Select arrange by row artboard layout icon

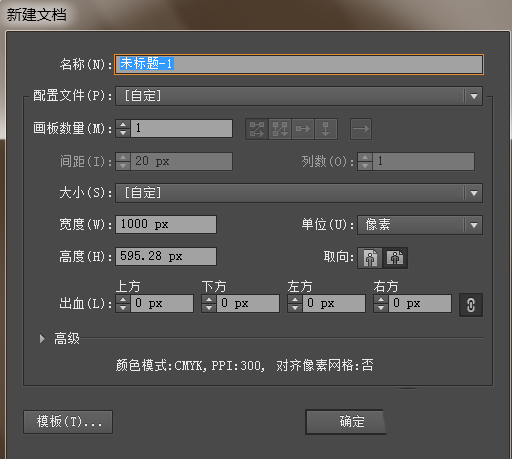(x=303, y=129)
